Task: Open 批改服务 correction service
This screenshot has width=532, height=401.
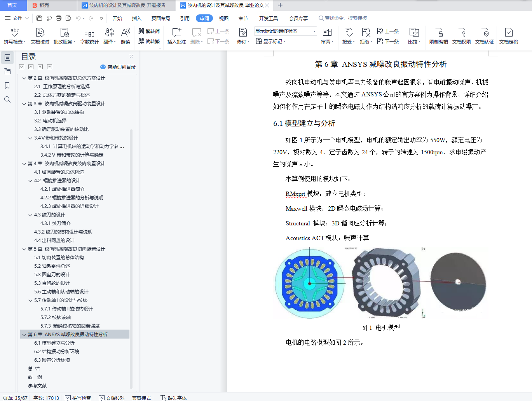Action: (65, 36)
